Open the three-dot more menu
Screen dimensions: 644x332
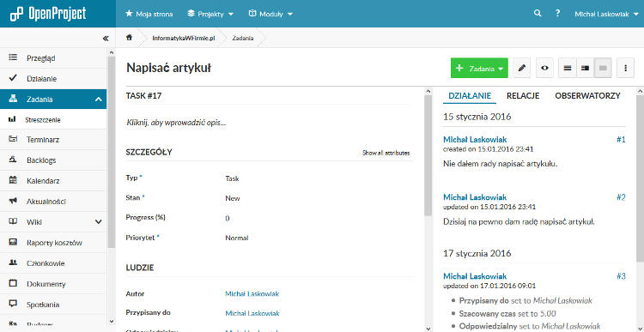625,68
